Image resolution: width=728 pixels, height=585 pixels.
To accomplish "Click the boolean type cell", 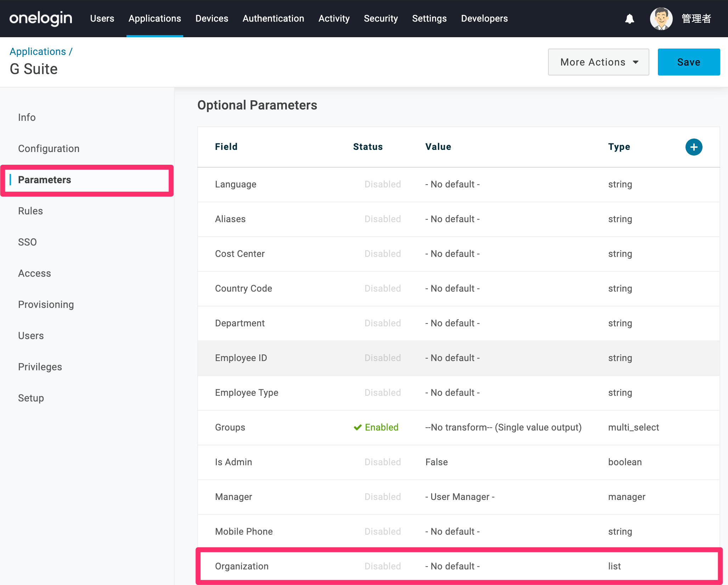I will pos(625,462).
